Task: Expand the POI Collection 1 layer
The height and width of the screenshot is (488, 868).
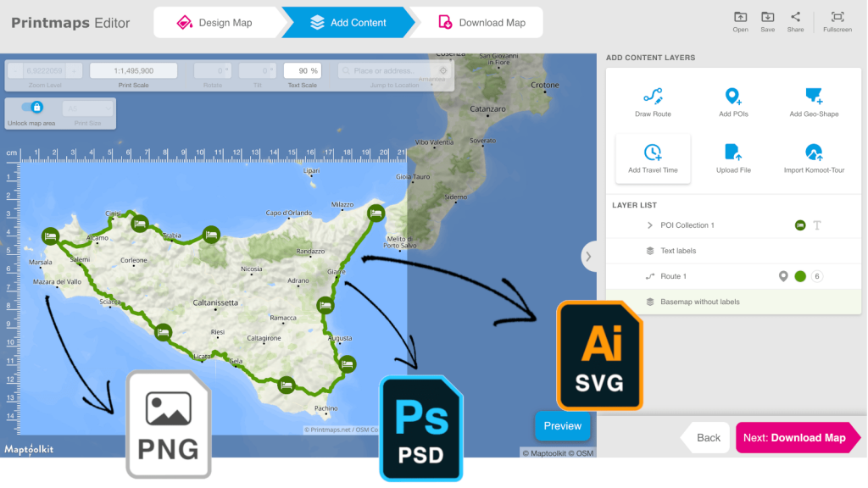Action: click(650, 225)
